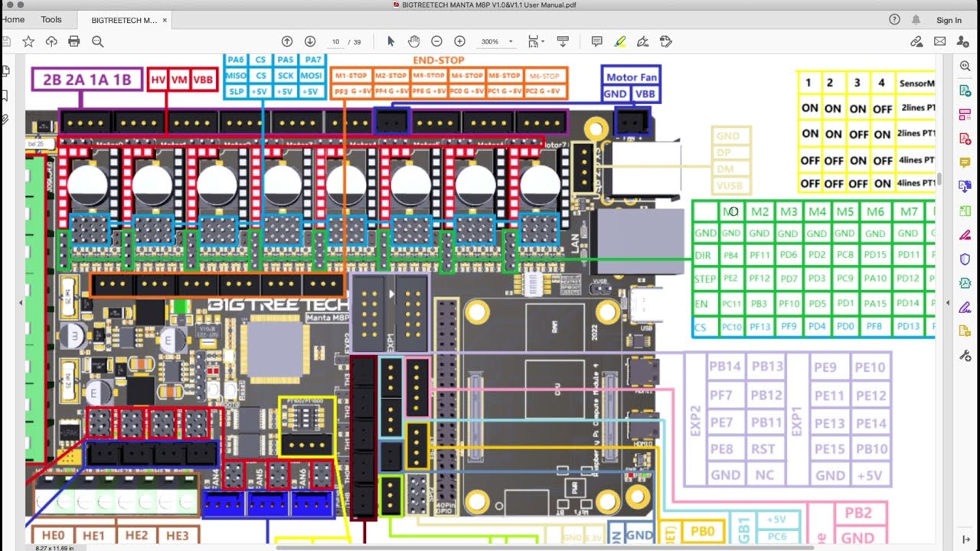Expand the fit page options arrow
980x551 pixels.
542,42
